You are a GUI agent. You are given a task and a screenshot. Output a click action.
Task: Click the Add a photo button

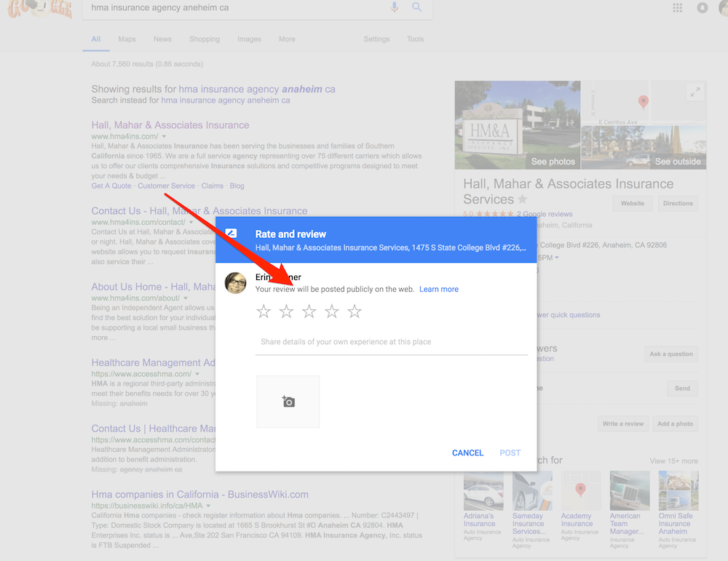point(675,423)
